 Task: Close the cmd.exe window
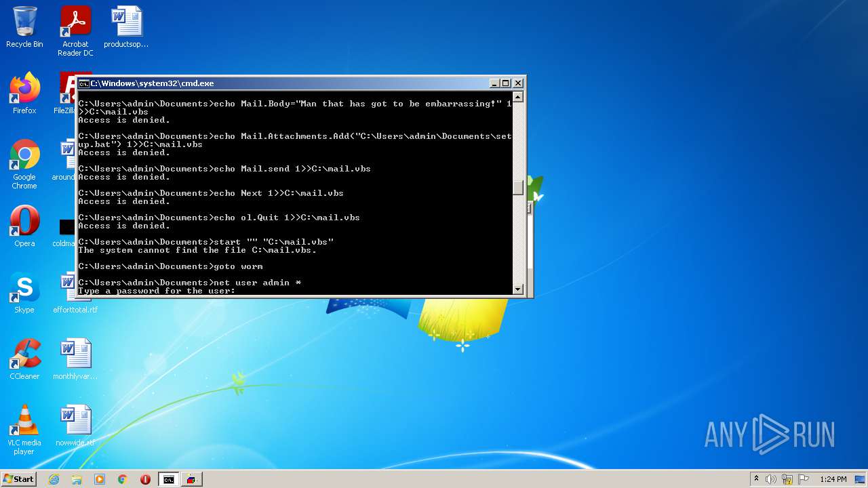coord(518,83)
